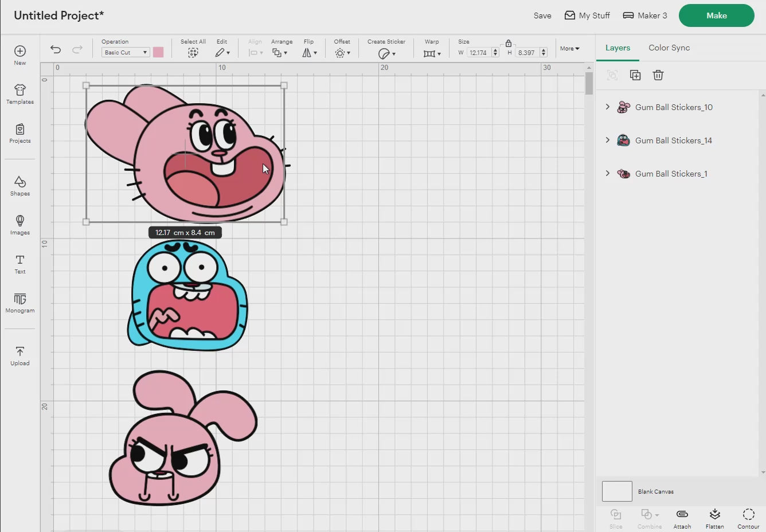Open the Flip dropdown

click(x=310, y=53)
